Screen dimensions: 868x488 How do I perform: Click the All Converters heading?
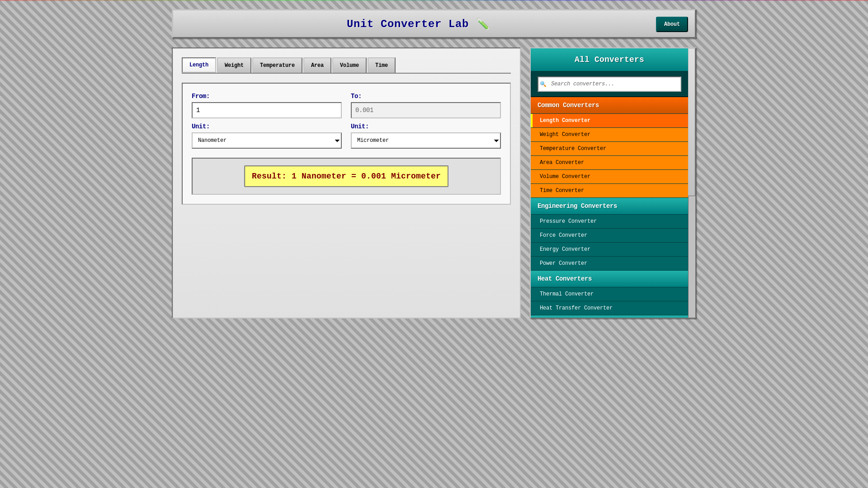tap(609, 60)
